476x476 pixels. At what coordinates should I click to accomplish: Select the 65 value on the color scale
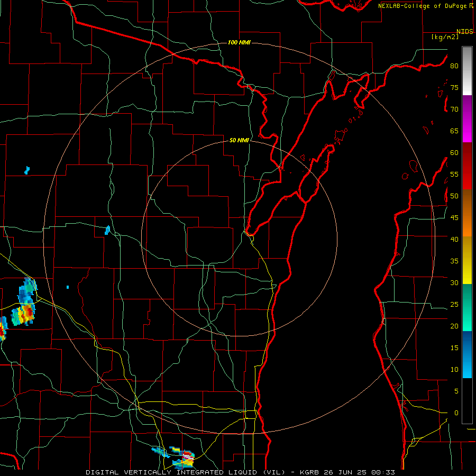coord(454,131)
